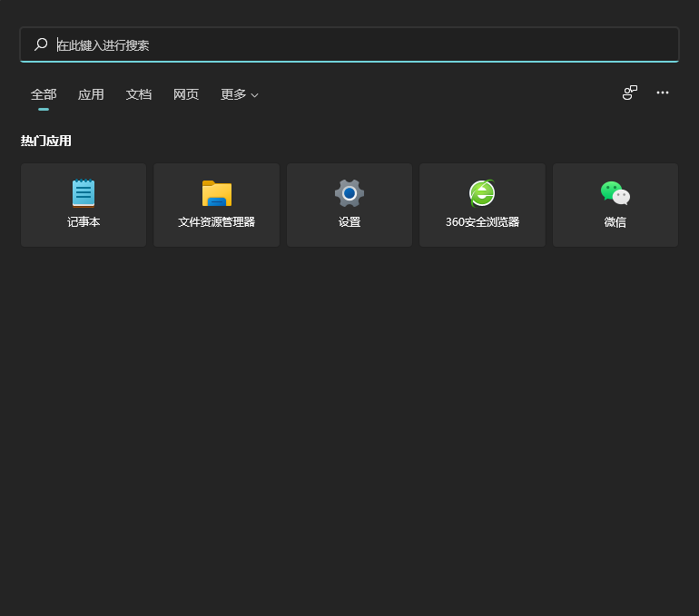Launch 360安全浏览器 from its green icon
Viewport: 699px width, 616px height.
(482, 193)
